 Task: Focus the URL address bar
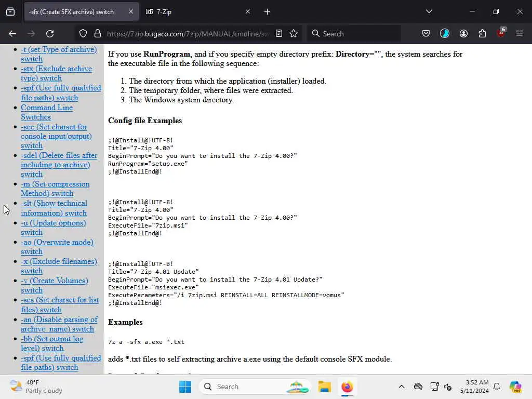188,34
